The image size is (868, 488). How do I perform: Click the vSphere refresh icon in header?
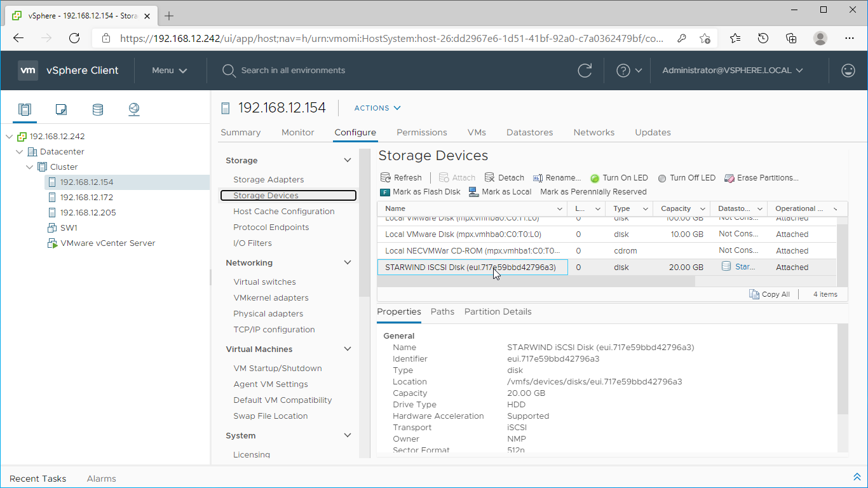click(x=585, y=71)
